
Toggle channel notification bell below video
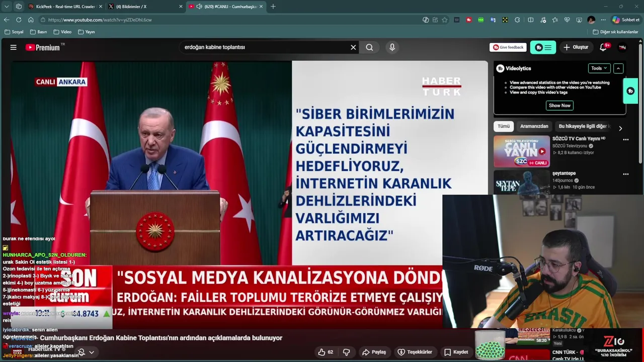[x=81, y=352]
